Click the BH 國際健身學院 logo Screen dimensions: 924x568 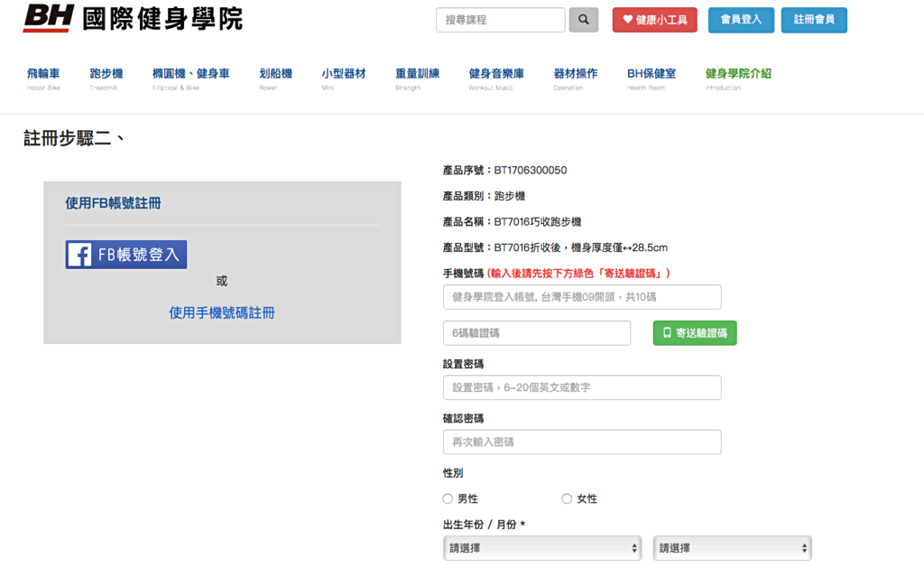pyautogui.click(x=134, y=18)
